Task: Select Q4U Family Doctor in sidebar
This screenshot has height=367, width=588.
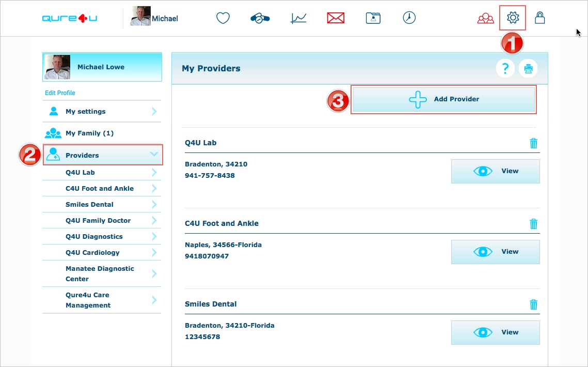Action: (x=102, y=221)
